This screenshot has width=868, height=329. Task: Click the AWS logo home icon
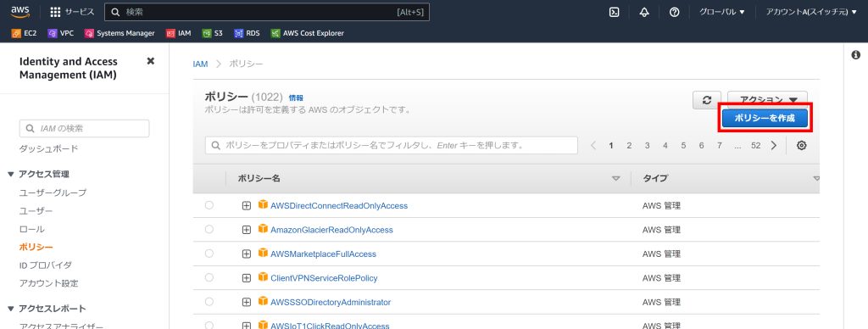(x=20, y=12)
